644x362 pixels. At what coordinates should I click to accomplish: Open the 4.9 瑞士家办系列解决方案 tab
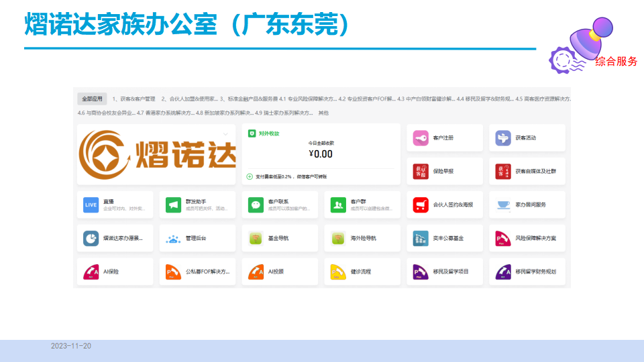click(284, 113)
